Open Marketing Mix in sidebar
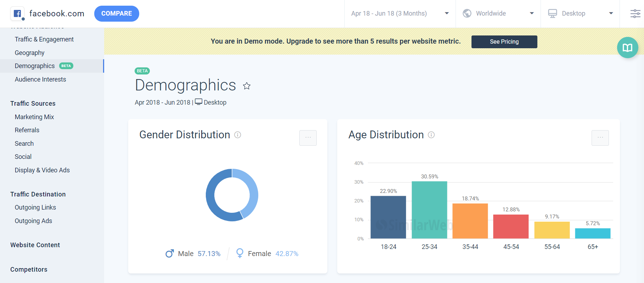 34,117
